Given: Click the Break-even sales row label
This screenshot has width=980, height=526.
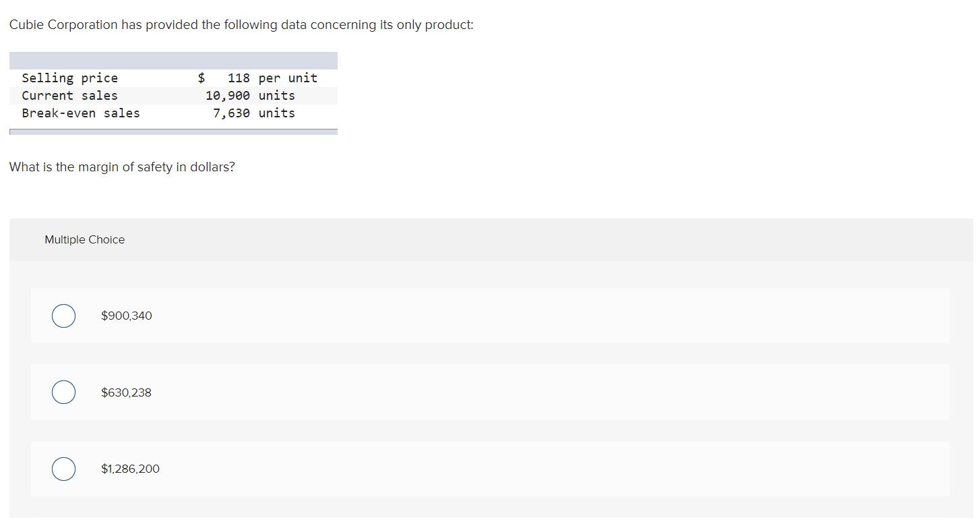Looking at the screenshot, I should click(x=81, y=113).
